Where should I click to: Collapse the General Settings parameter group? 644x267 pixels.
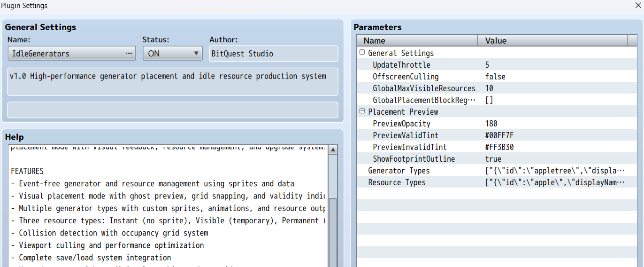click(362, 53)
